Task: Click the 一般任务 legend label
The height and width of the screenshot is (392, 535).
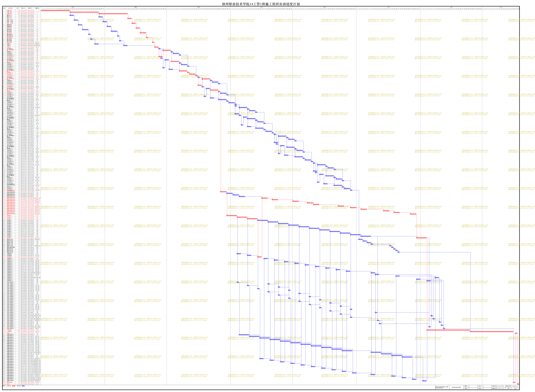Action: point(19,386)
